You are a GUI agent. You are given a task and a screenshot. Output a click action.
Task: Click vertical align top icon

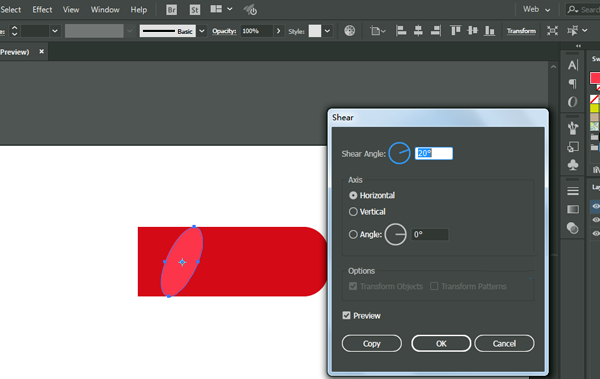455,31
